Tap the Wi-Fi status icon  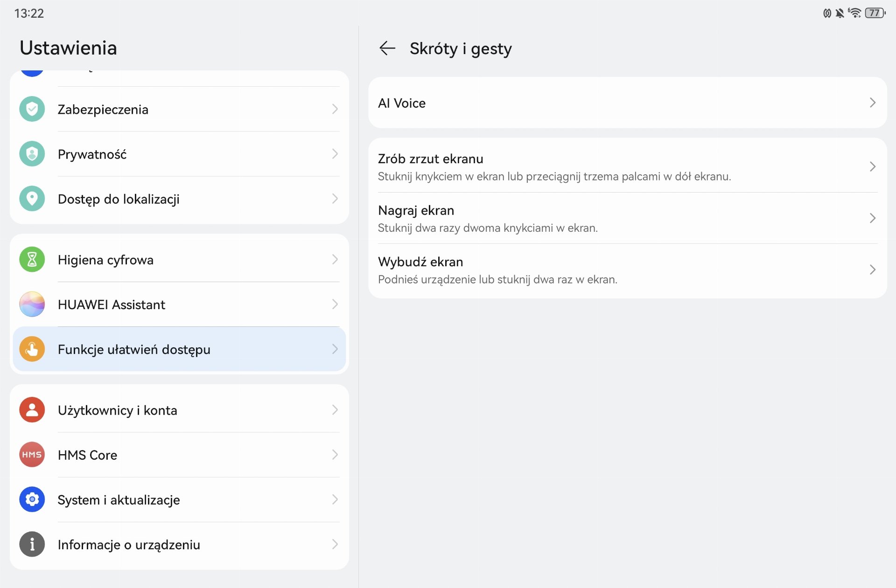[x=854, y=13]
